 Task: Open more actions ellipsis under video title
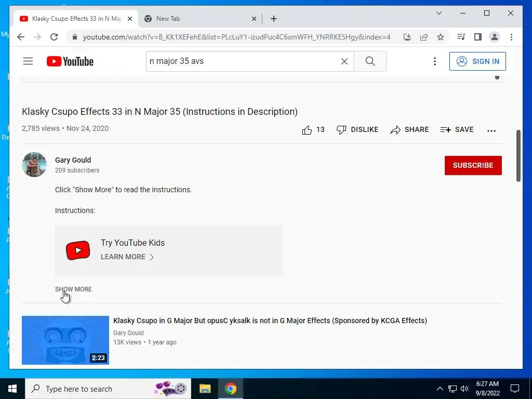click(x=491, y=130)
